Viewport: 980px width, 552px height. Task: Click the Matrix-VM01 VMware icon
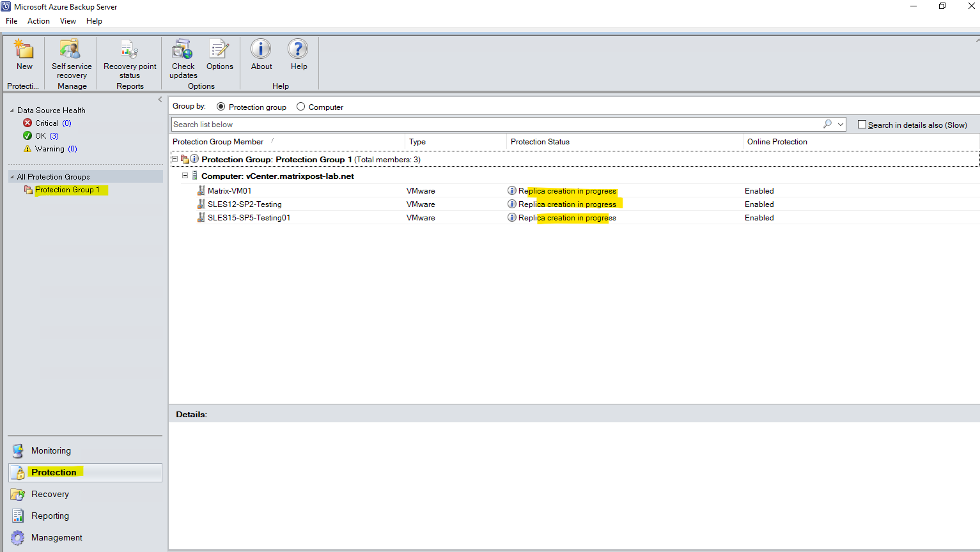201,190
